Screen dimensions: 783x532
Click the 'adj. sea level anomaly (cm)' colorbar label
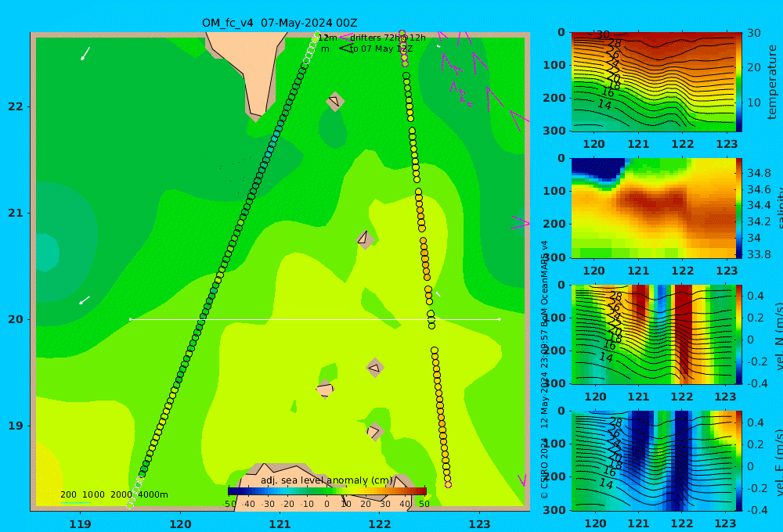click(327, 480)
